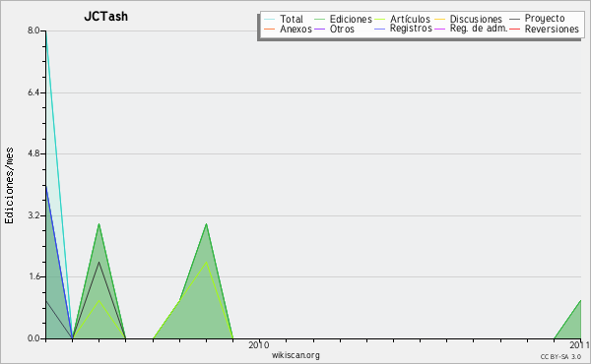Click the 0.0 y-axis label

point(33,338)
